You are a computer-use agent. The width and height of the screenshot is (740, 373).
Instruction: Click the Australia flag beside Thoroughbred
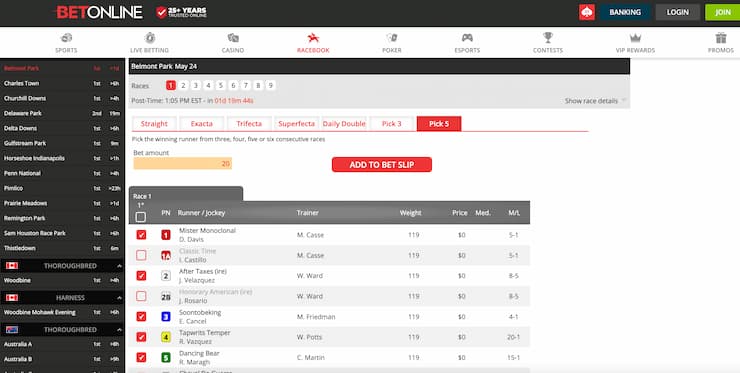(12, 330)
